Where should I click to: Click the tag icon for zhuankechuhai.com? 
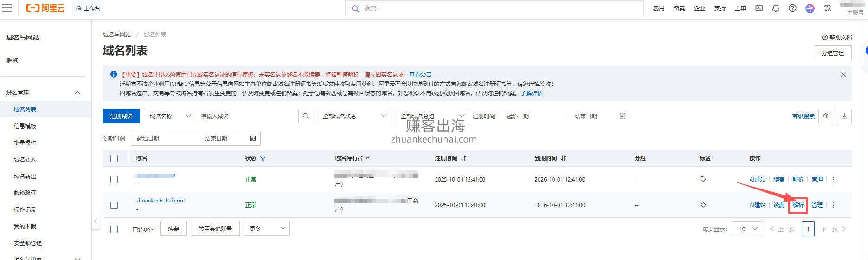[703, 205]
